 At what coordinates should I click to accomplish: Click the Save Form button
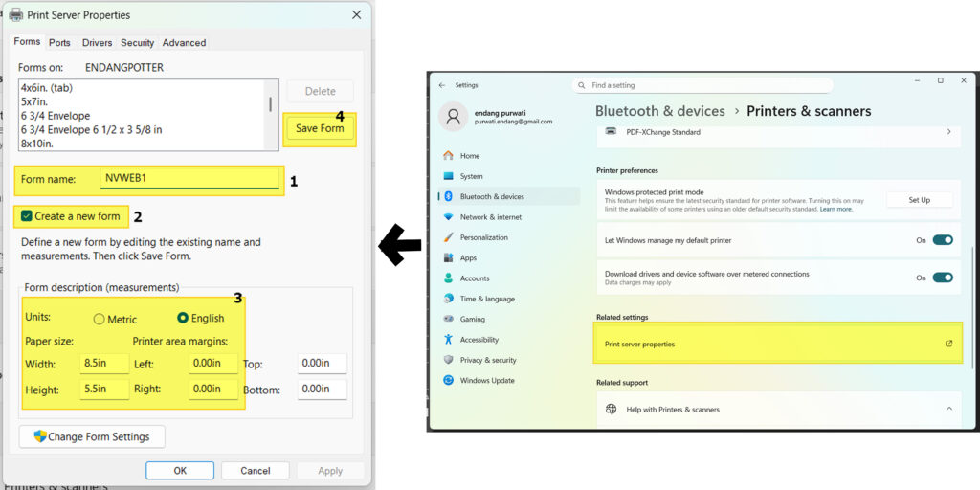[320, 128]
